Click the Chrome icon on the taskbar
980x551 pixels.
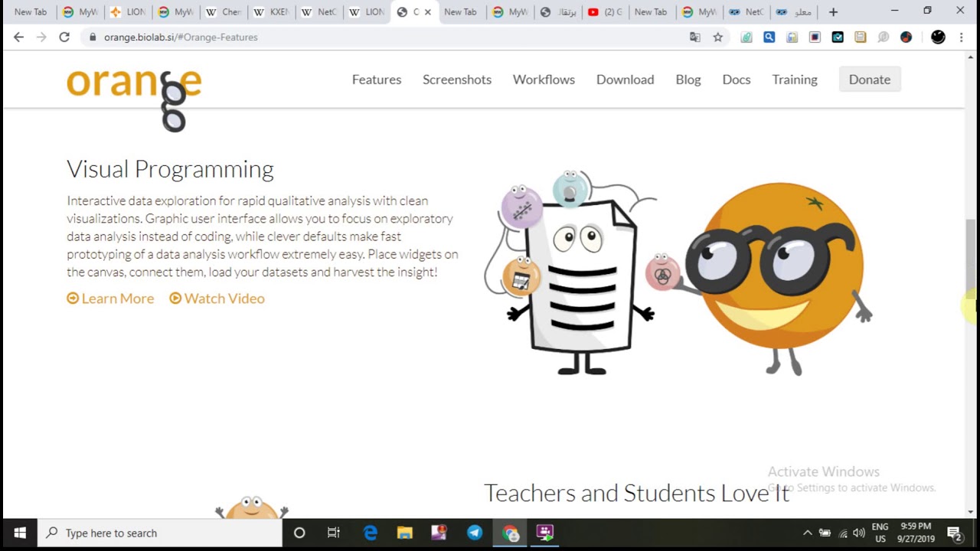click(511, 533)
